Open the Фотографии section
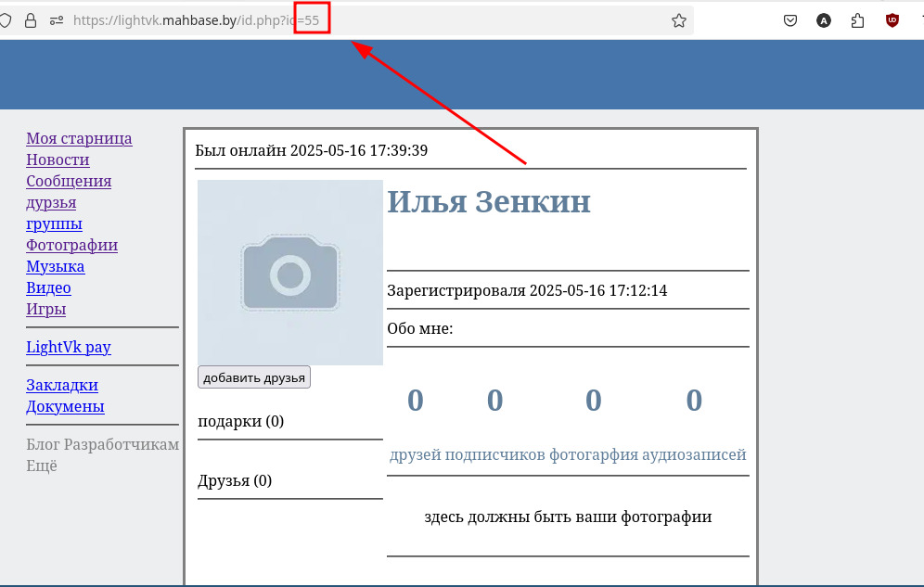This screenshot has width=924, height=587. click(71, 245)
